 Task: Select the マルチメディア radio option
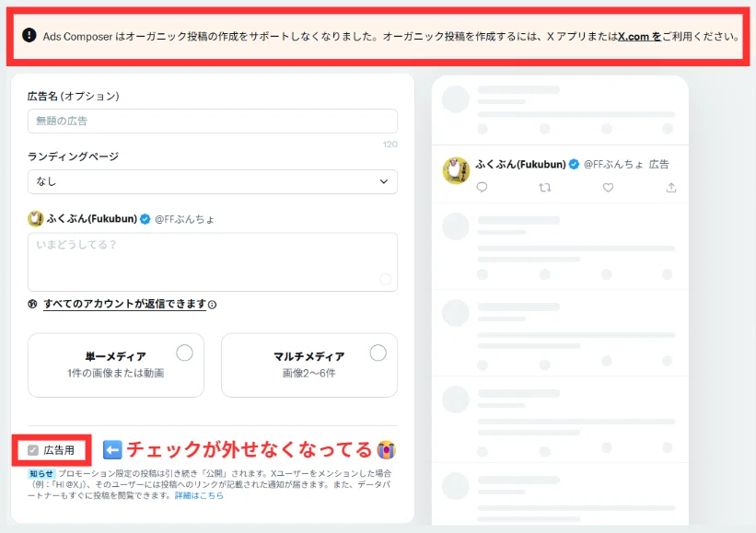[x=378, y=353]
